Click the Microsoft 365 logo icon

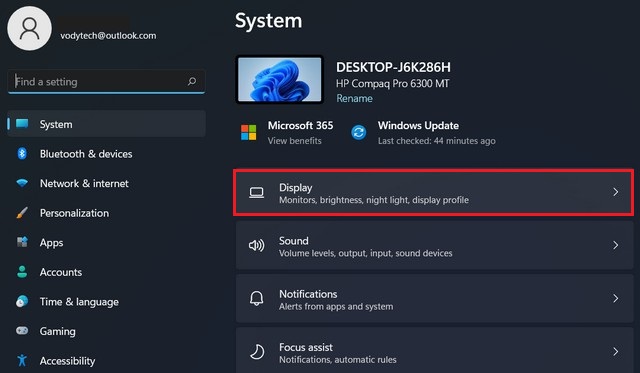click(x=249, y=133)
